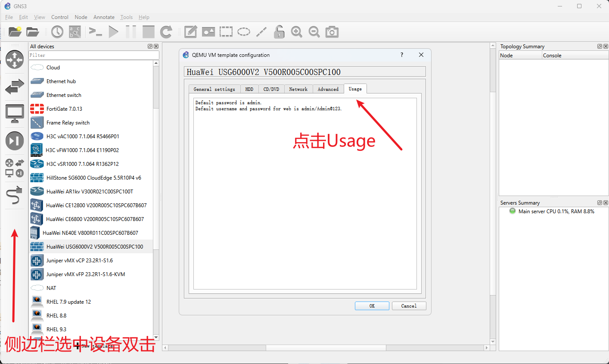Open the Annotate menu
Image resolution: width=609 pixels, height=364 pixels.
coord(104,17)
